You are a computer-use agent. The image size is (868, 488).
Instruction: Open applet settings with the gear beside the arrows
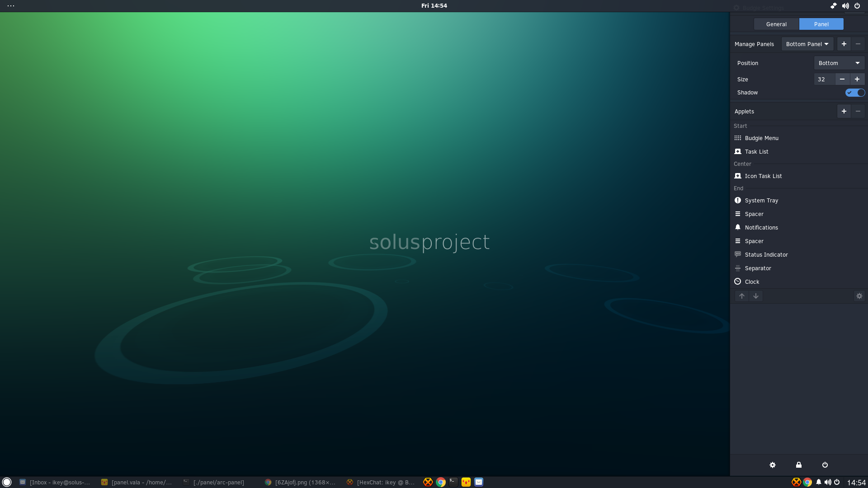[x=859, y=296]
